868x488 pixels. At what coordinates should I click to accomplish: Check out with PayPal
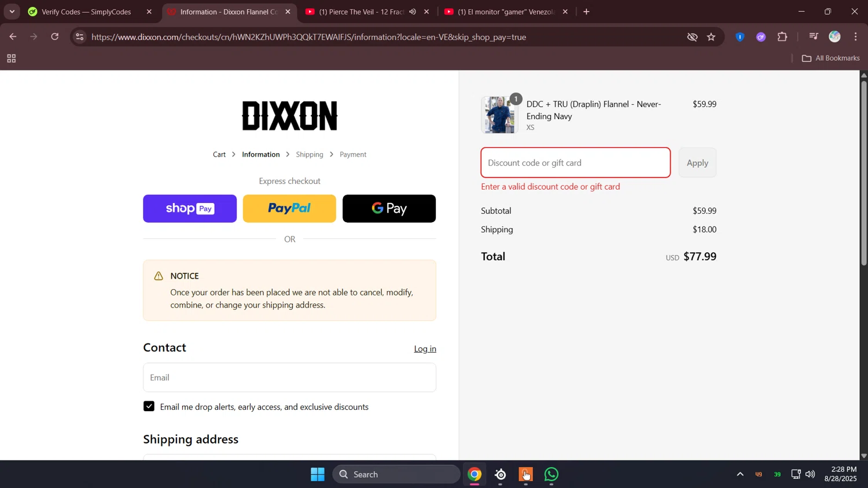[289, 209]
